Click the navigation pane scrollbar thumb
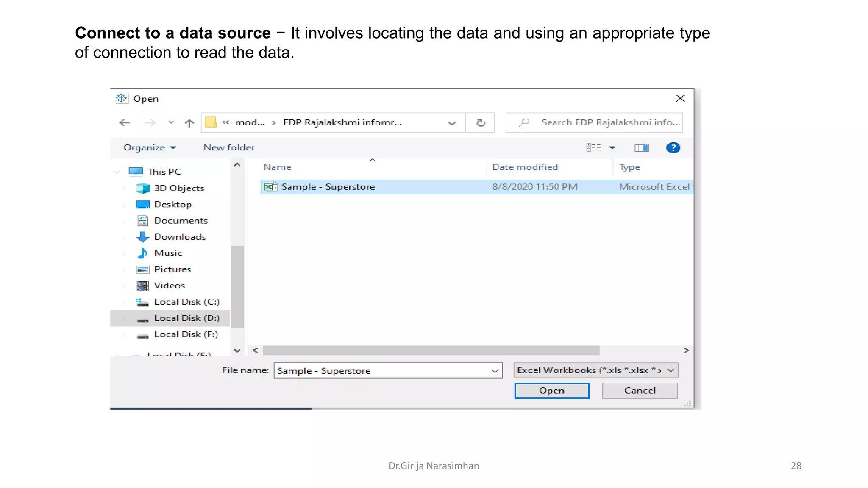 [237, 287]
